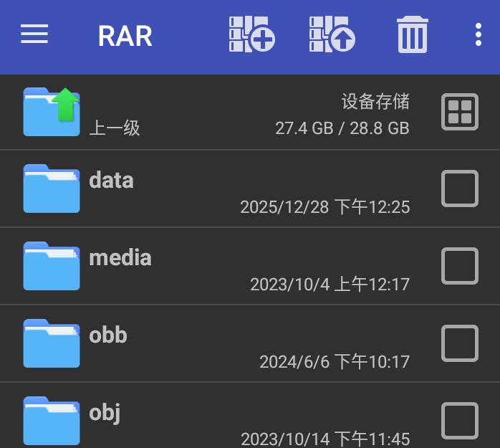Tick the checkbox for data folder
The image size is (500, 448).
pyautogui.click(x=459, y=189)
